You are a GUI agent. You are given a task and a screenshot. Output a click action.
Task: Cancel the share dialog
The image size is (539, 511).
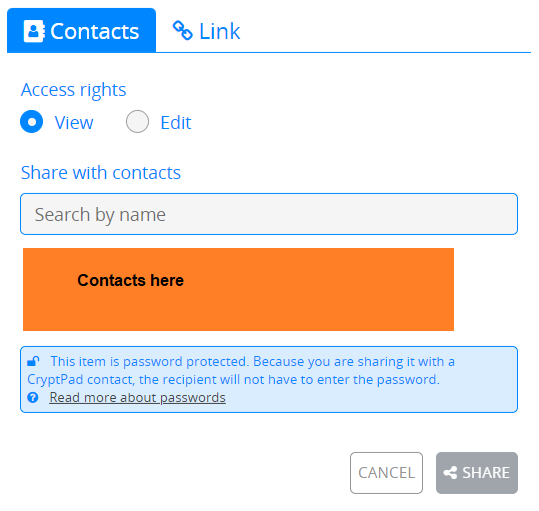pos(386,473)
